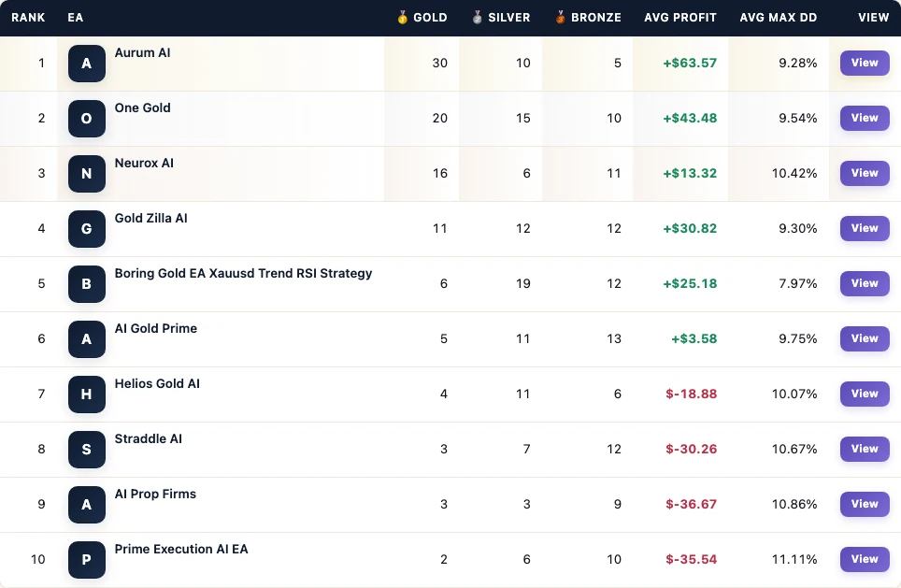Screen dimensions: 901x588
Task: Click the RANK column header
Action: coord(28,18)
